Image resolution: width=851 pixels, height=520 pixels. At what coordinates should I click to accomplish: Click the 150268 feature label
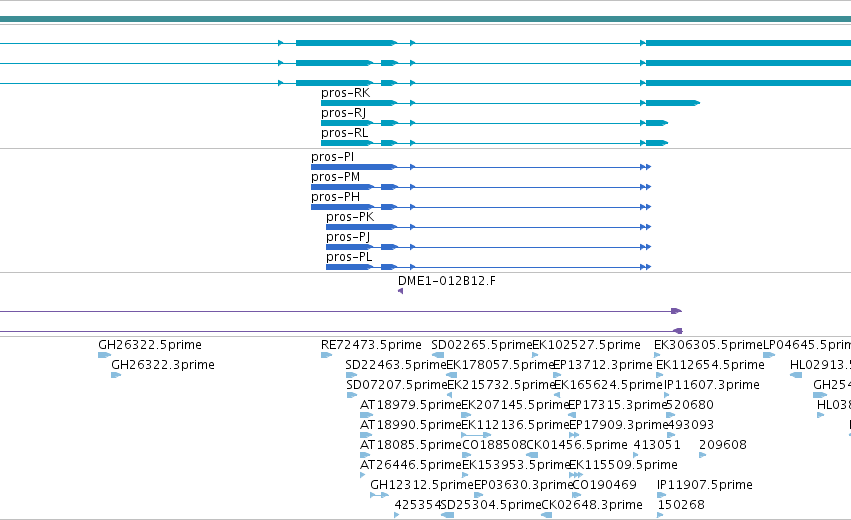(681, 505)
